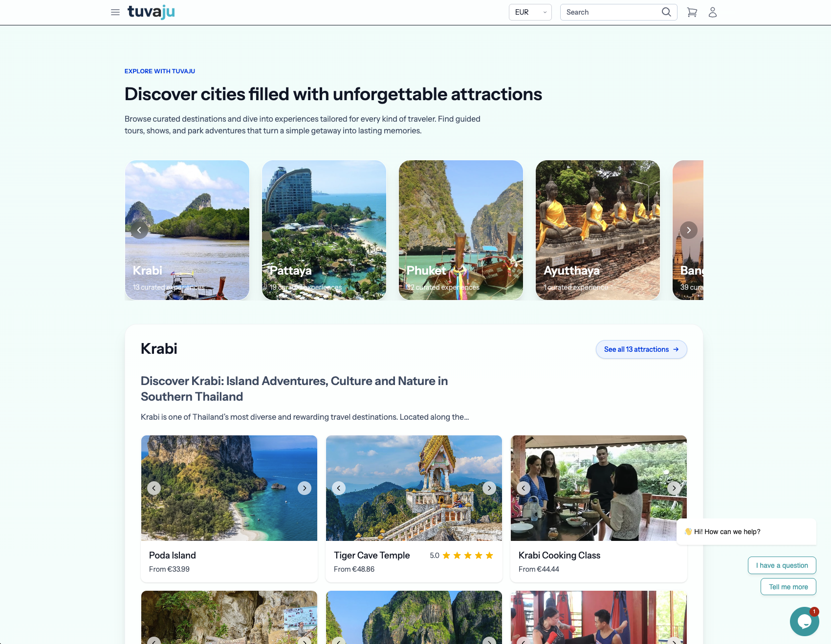Show previous photo of Krabi Cooking Class
This screenshot has height=644, width=831.
coord(524,488)
